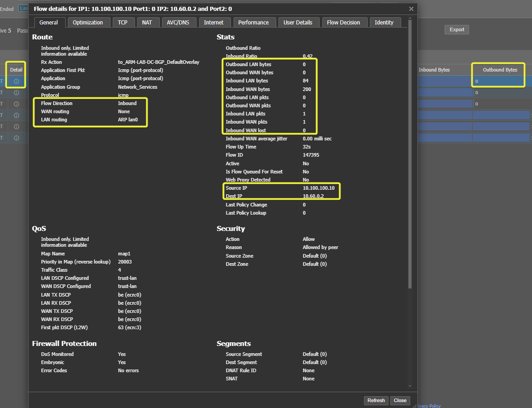The width and height of the screenshot is (532, 408).
Task: Select the Rx Action value to_ARM-LAB-DC-BGP_DefaultOverlay
Action: click(x=158, y=62)
